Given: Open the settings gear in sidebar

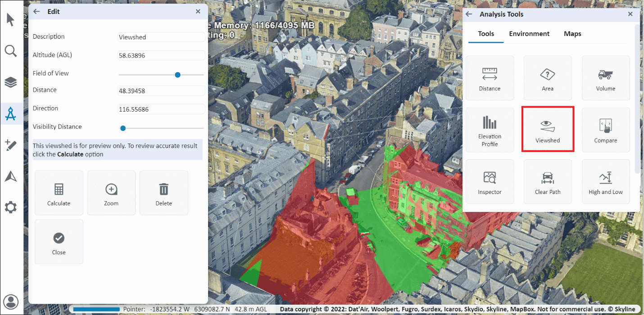Looking at the screenshot, I should 11,207.
